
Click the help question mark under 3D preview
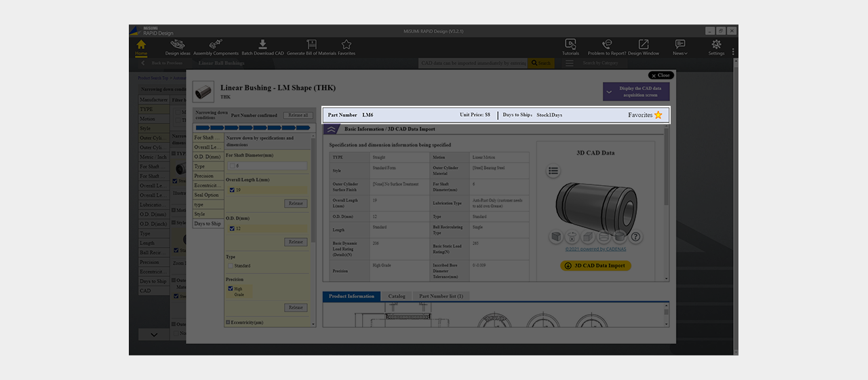(x=635, y=237)
